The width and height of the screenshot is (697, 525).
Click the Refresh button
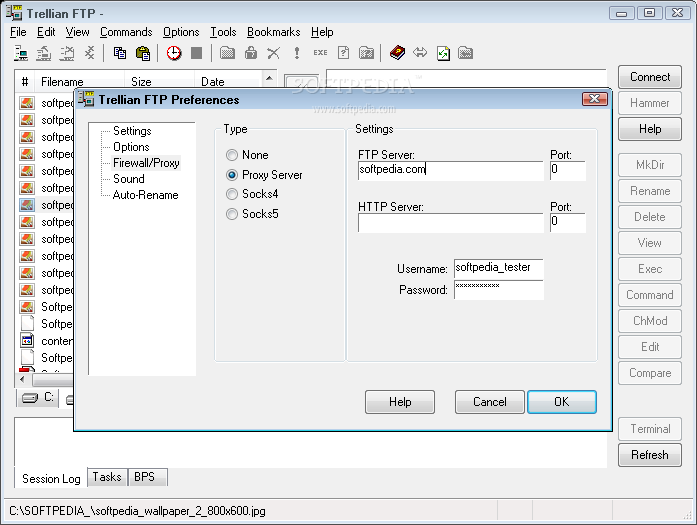point(649,455)
